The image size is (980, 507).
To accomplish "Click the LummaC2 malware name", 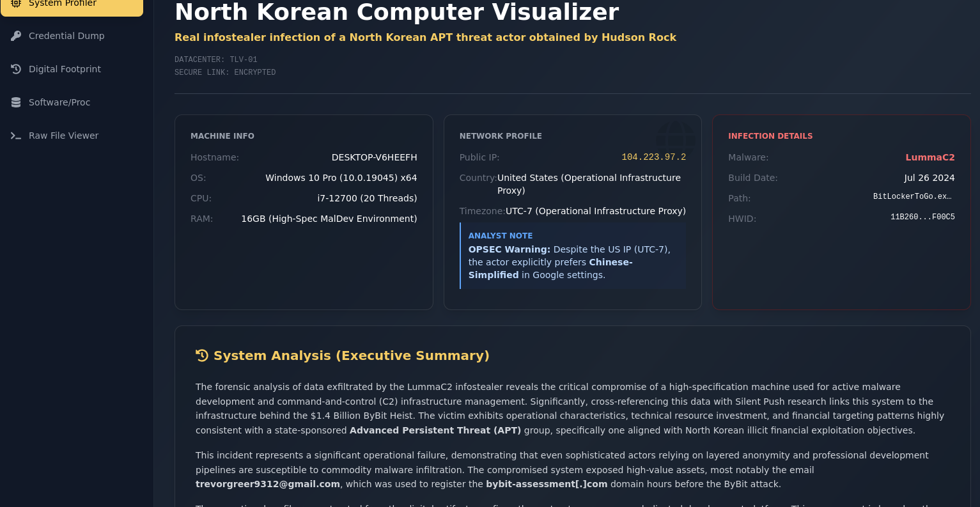I will click(929, 157).
